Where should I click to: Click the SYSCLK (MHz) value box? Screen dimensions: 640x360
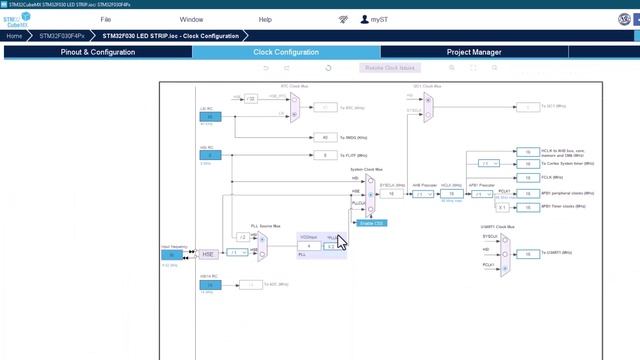point(391,194)
